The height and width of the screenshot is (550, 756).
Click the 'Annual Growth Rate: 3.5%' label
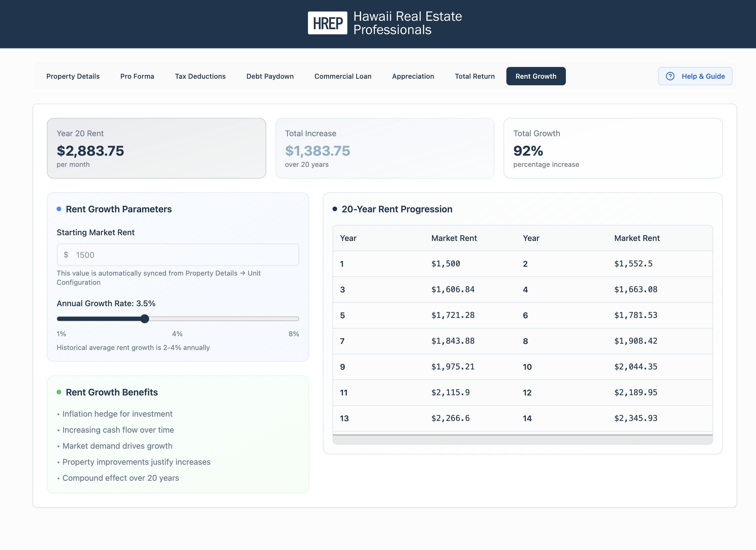click(x=106, y=304)
